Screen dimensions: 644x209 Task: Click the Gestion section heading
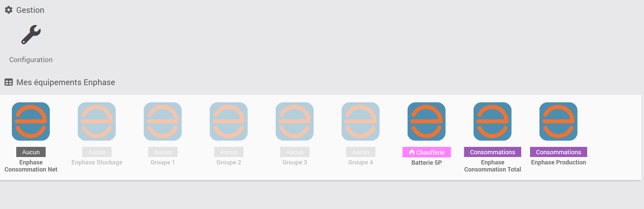[30, 10]
